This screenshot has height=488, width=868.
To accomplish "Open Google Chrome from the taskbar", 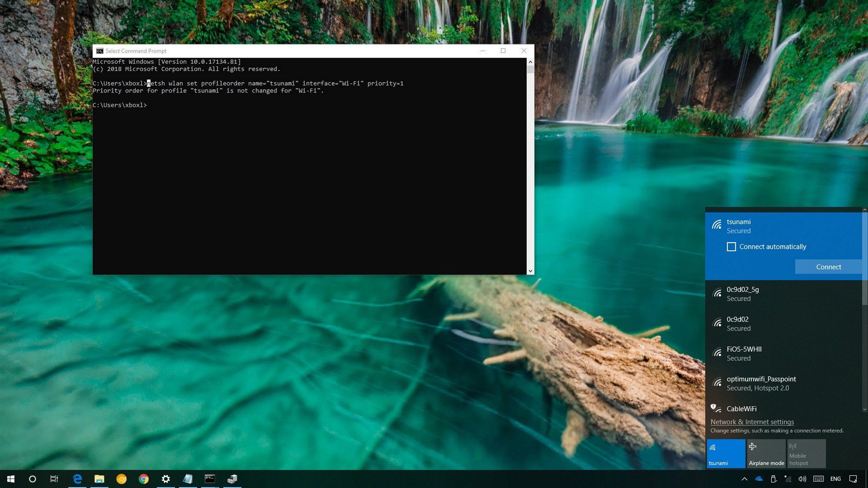I will (144, 479).
